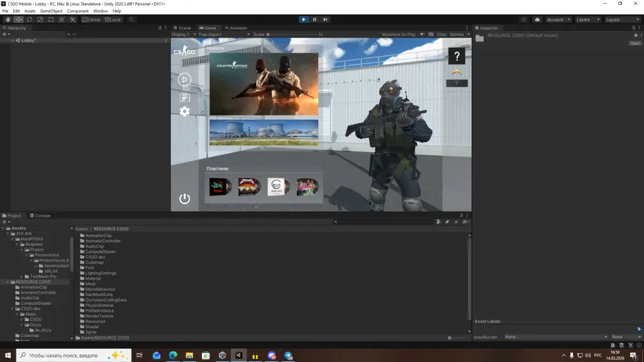
Task: Select the Rotate tool
Action: coord(29,19)
